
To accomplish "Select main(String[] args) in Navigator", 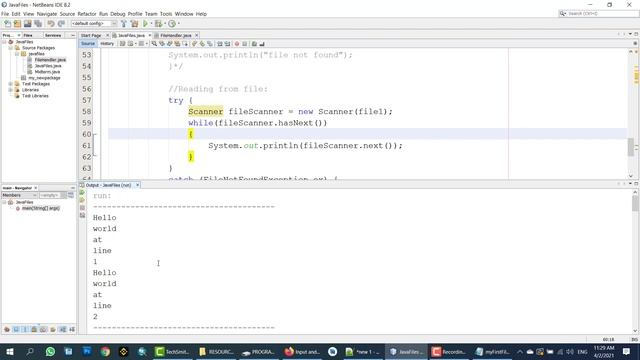I will [x=40, y=208].
